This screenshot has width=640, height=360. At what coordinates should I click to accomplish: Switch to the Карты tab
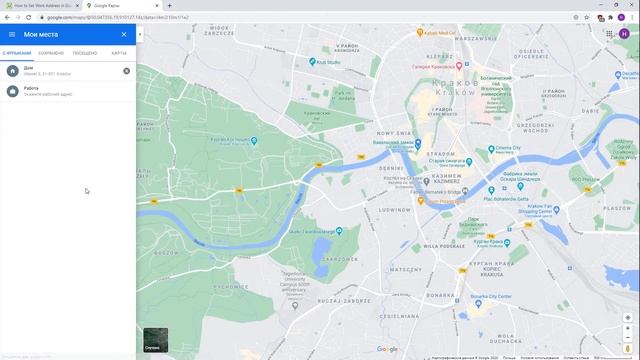pyautogui.click(x=119, y=53)
